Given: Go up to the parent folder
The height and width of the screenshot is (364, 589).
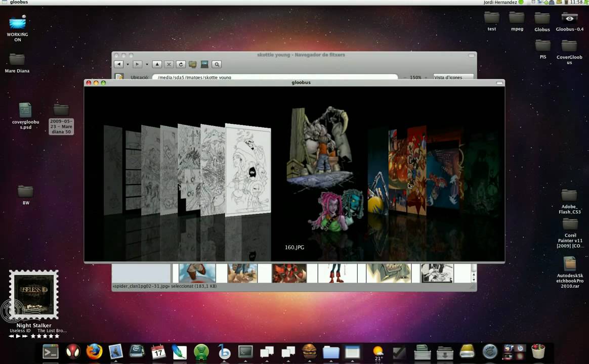Looking at the screenshot, I should pyautogui.click(x=157, y=64).
